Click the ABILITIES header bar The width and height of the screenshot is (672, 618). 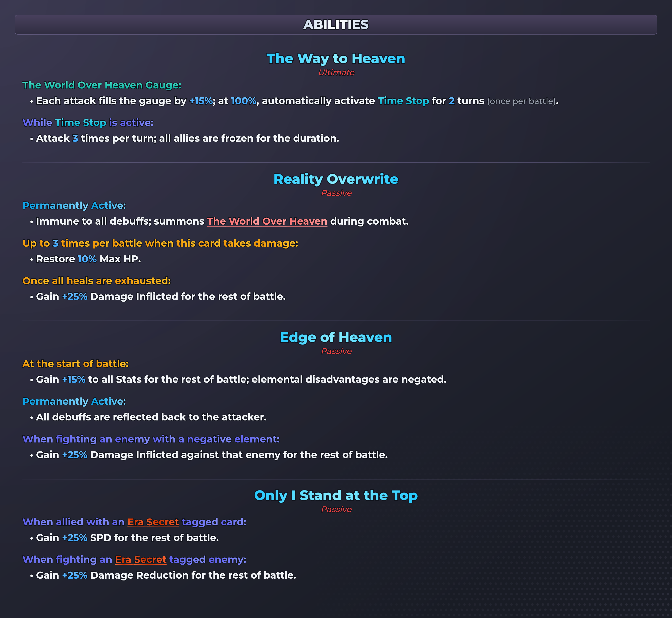(336, 24)
